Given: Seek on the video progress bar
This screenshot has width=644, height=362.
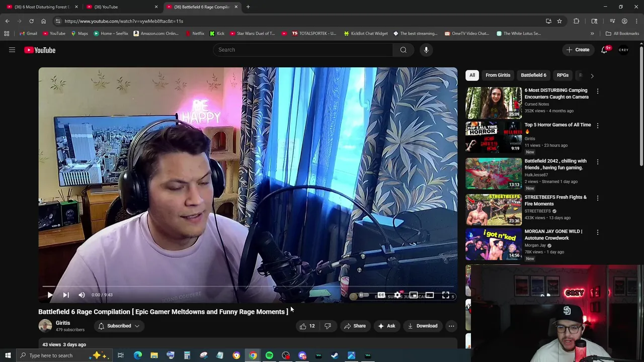Looking at the screenshot, I should (x=248, y=287).
